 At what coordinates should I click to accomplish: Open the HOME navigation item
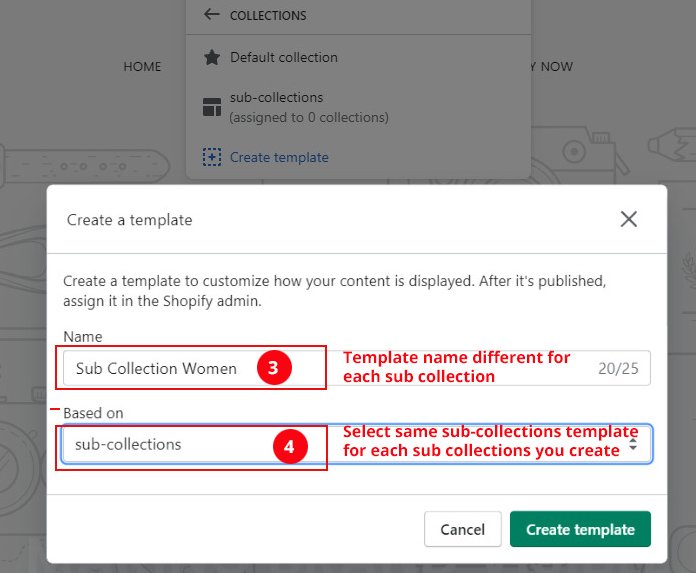pyautogui.click(x=142, y=67)
